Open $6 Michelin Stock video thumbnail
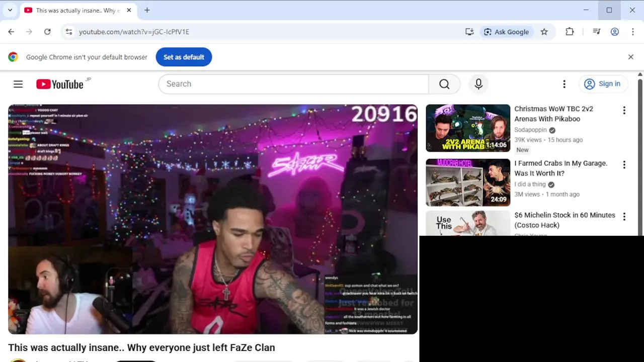644x362 pixels. click(468, 223)
